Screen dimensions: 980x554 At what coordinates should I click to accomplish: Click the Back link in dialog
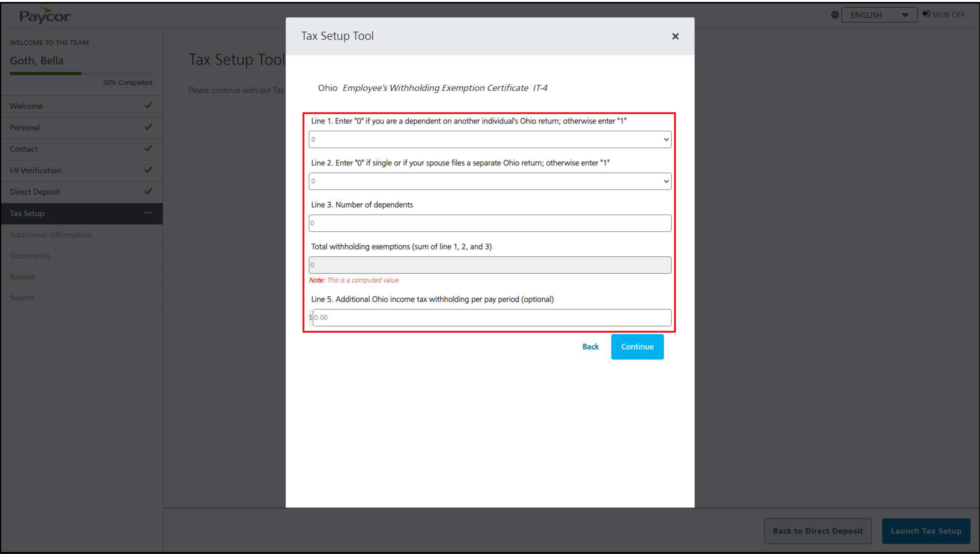click(x=590, y=347)
